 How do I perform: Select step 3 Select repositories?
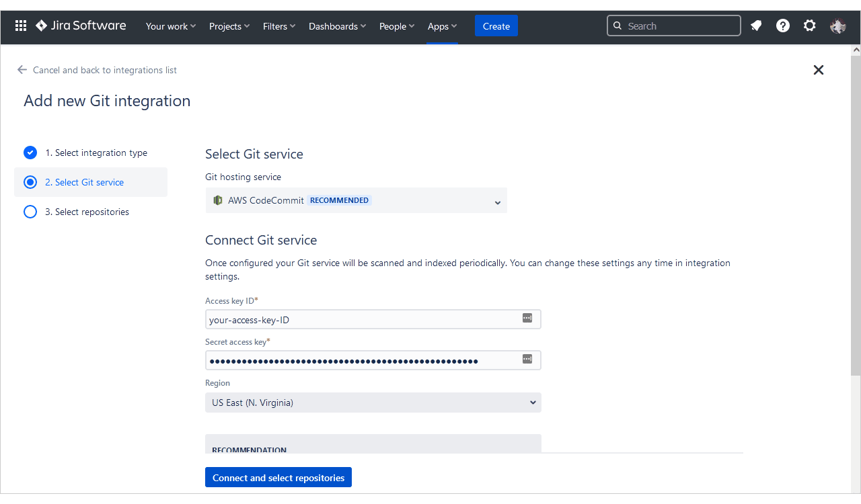(87, 212)
